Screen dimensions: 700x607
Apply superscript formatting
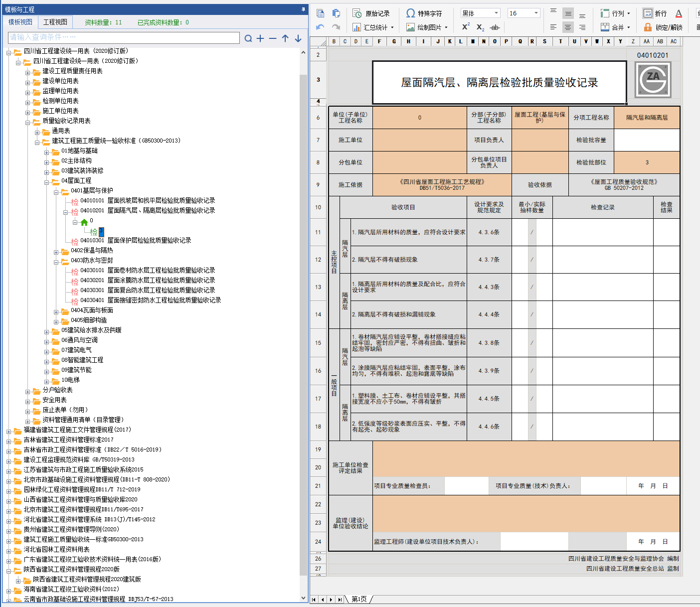(466, 27)
